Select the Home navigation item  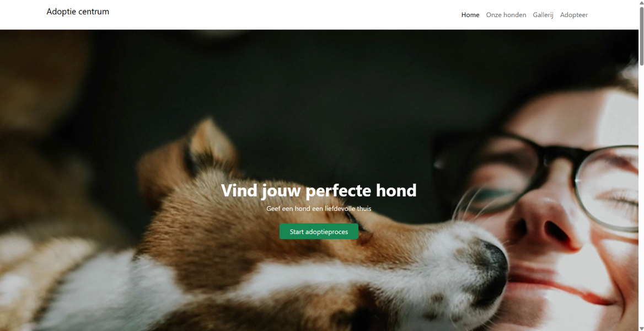[x=470, y=15]
